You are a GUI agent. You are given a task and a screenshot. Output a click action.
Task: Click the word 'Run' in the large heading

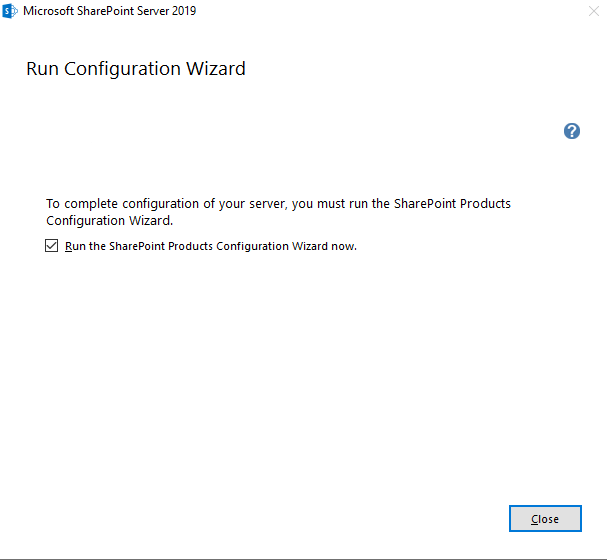tap(43, 69)
